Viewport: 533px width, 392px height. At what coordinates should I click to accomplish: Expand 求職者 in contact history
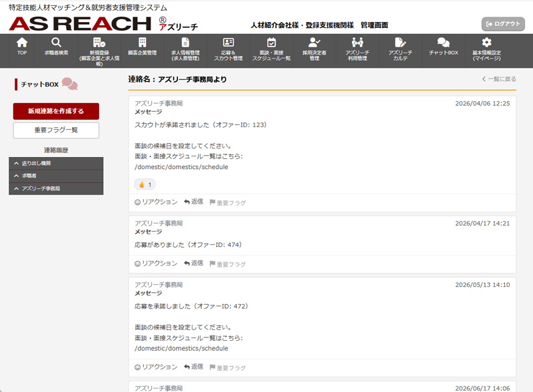(x=56, y=176)
